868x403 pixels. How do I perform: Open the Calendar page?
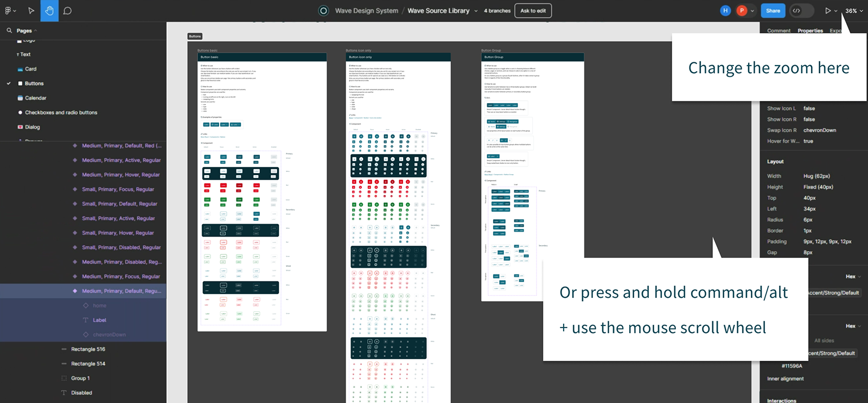click(x=35, y=98)
